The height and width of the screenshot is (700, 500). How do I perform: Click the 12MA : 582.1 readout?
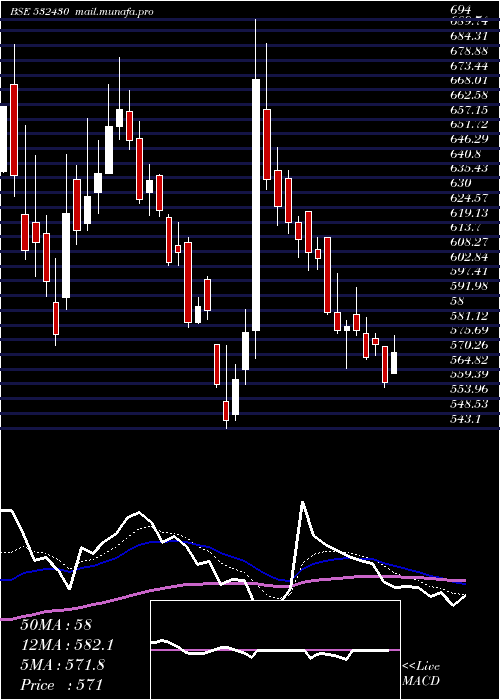coord(67,645)
